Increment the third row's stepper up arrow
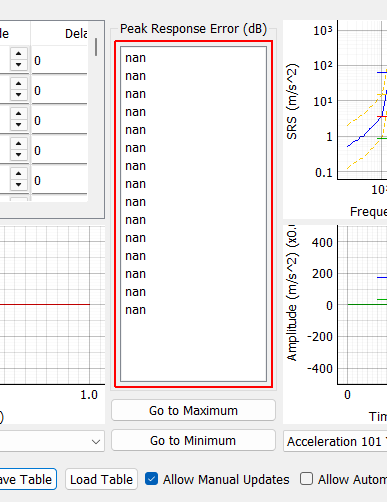The width and height of the screenshot is (387, 502). 19,113
